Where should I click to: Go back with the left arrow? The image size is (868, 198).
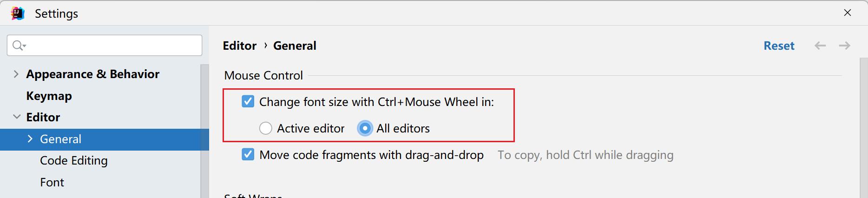coord(820,46)
